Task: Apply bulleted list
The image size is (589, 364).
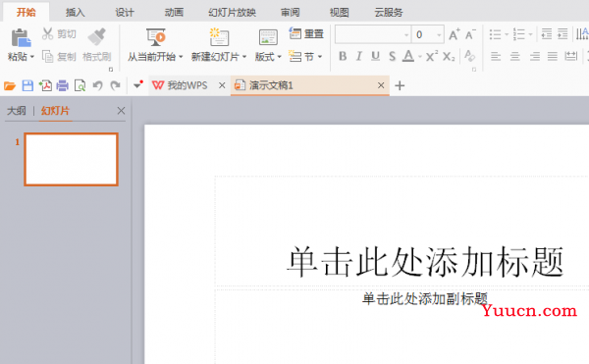Action: [495, 34]
